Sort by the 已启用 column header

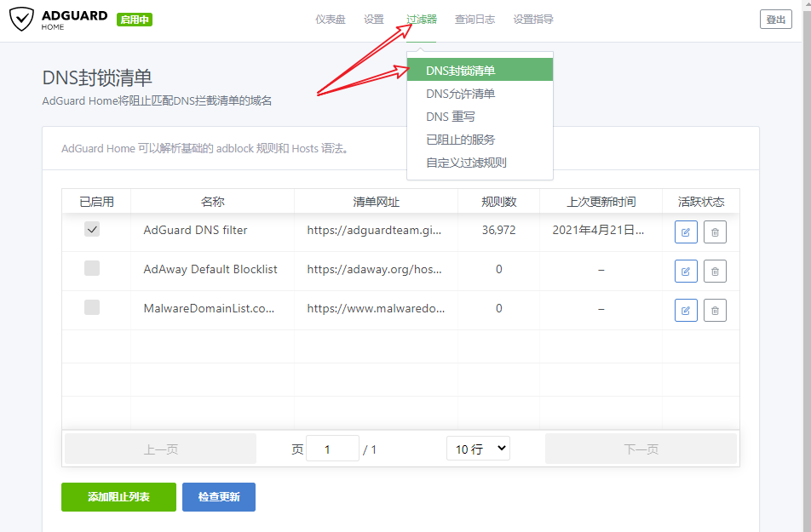97,202
